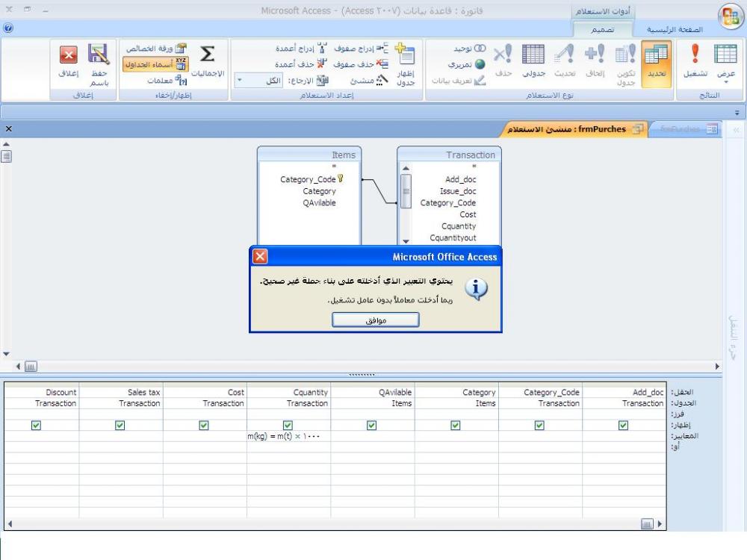Image resolution: width=747 pixels, height=560 pixels.
Task: Uncheck Show box for Discount column
Action: pyautogui.click(x=36, y=425)
